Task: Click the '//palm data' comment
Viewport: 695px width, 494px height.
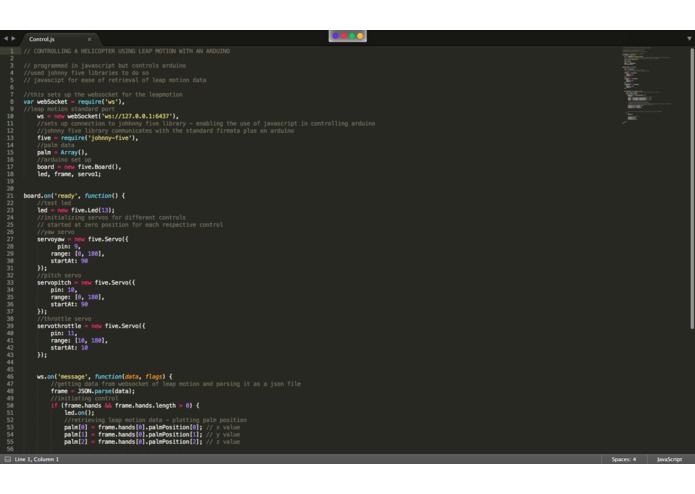Action: pos(56,145)
